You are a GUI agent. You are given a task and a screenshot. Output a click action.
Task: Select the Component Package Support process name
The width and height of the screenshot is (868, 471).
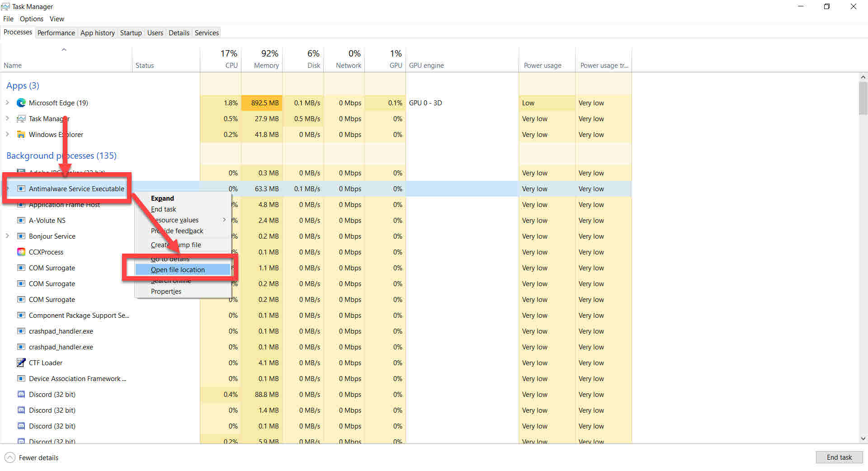(x=79, y=316)
